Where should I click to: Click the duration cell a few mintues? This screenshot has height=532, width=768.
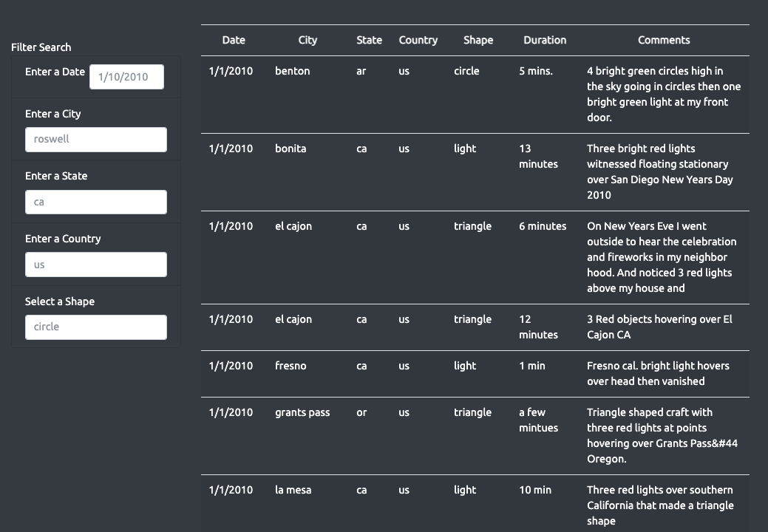pyautogui.click(x=538, y=420)
